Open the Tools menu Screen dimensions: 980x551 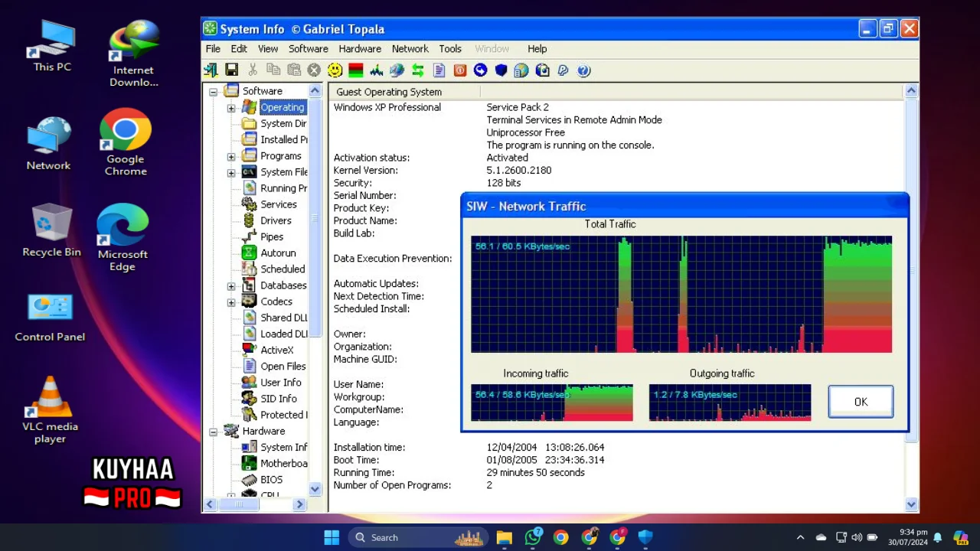click(x=450, y=48)
